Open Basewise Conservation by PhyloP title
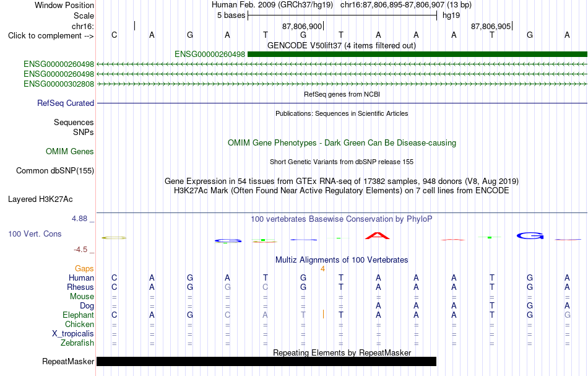 (342, 219)
